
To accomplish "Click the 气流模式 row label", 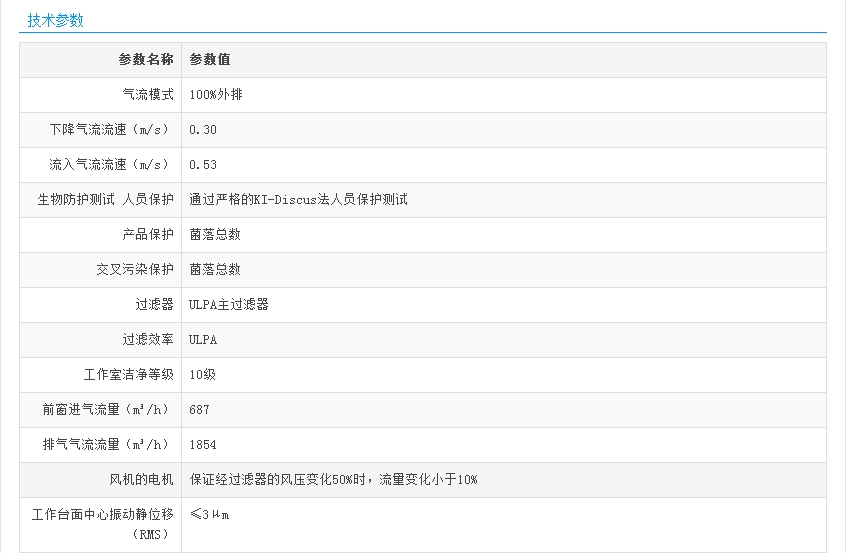I will click(147, 95).
